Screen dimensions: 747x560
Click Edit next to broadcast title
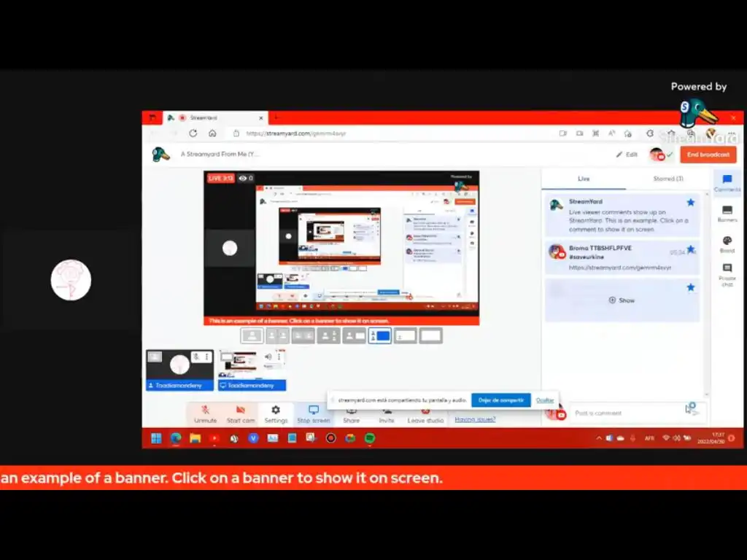[627, 155]
